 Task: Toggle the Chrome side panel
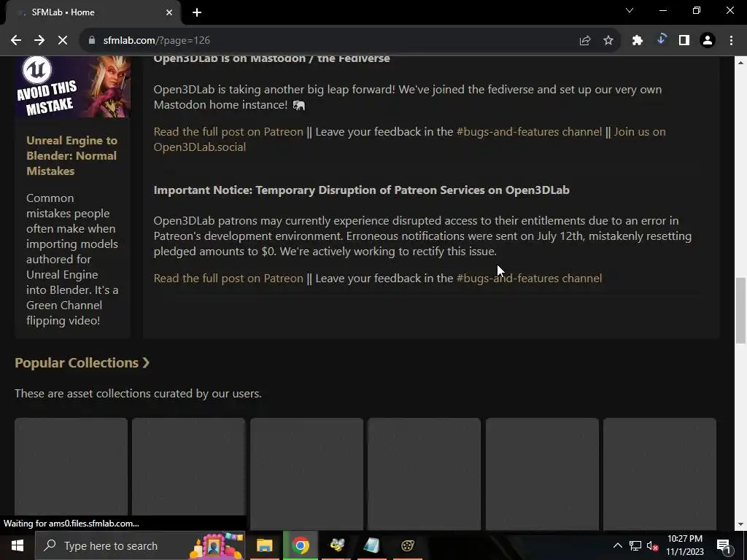tap(684, 41)
